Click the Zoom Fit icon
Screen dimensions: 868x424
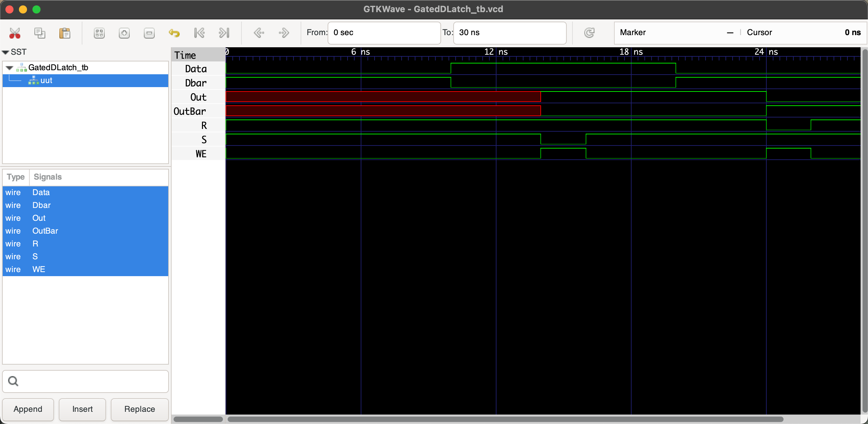coord(99,33)
